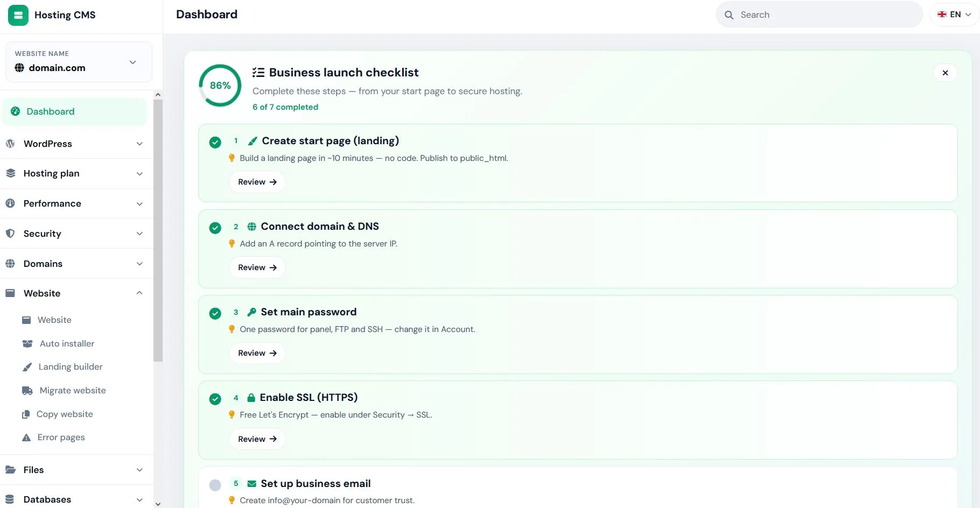This screenshot has width=980, height=508.
Task: Expand the Security section chevron
Action: (x=139, y=234)
